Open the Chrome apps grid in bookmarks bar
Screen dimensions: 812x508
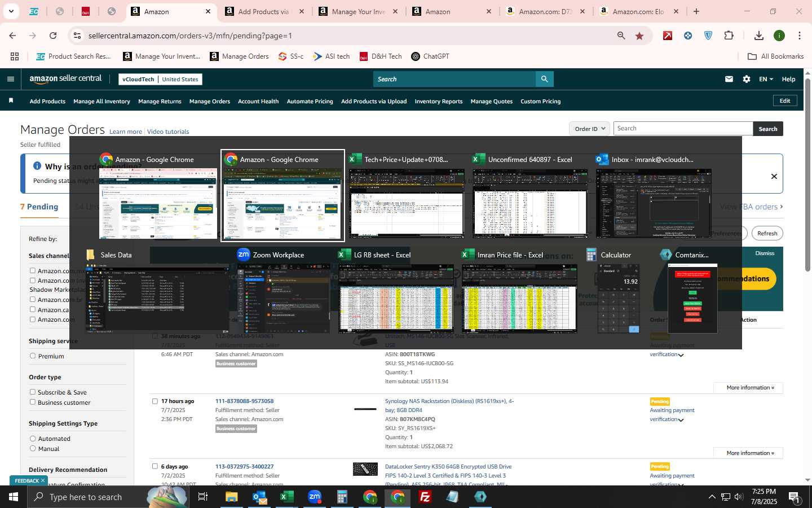(x=15, y=56)
